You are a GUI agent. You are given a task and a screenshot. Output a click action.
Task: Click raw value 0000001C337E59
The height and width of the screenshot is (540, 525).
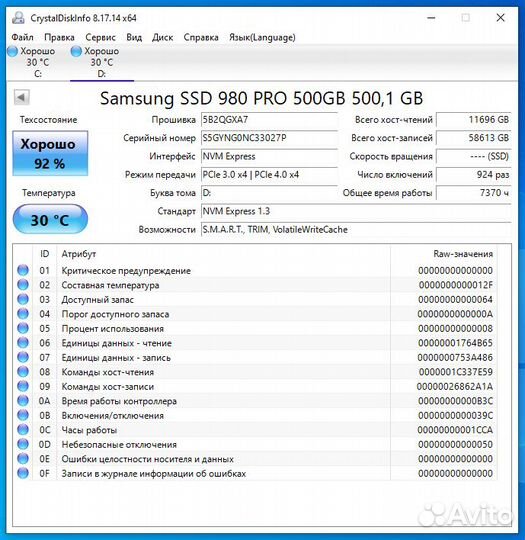click(x=456, y=372)
